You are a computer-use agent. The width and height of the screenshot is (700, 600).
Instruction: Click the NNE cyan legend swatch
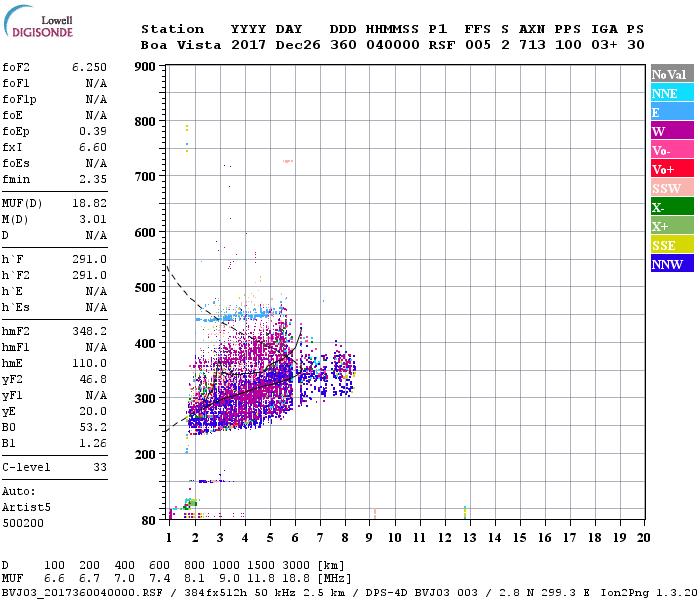671,93
